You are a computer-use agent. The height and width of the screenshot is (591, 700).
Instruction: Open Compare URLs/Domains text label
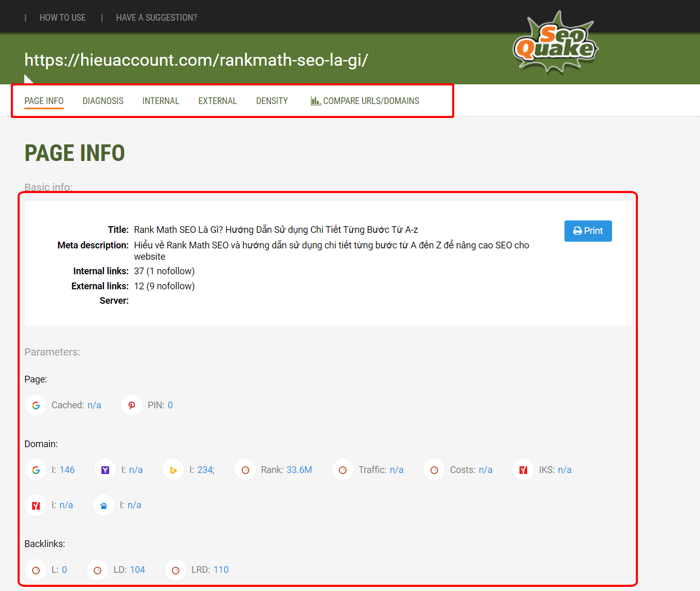pyautogui.click(x=371, y=101)
